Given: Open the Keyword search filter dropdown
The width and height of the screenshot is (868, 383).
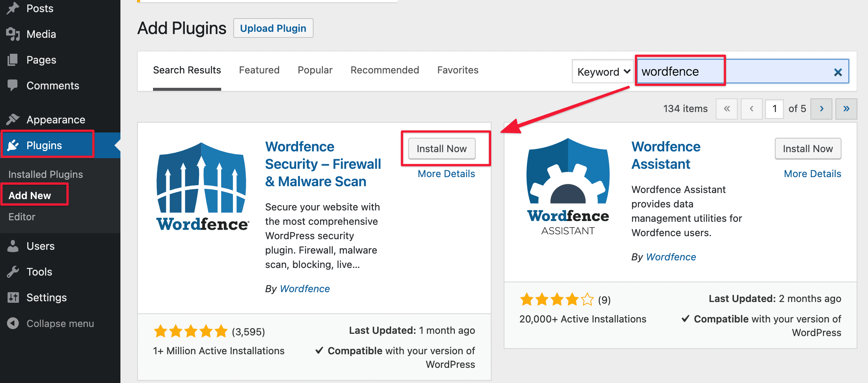Looking at the screenshot, I should (x=602, y=71).
